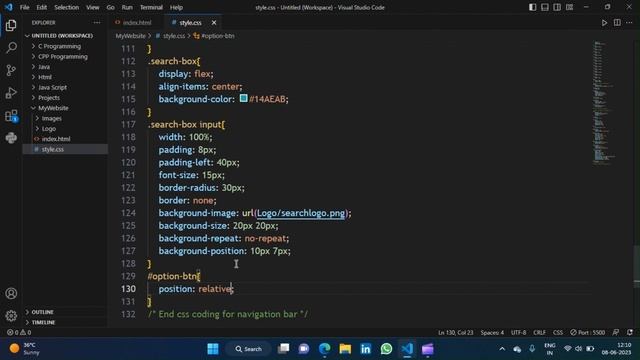Open the Terminal menu

pos(151,7)
